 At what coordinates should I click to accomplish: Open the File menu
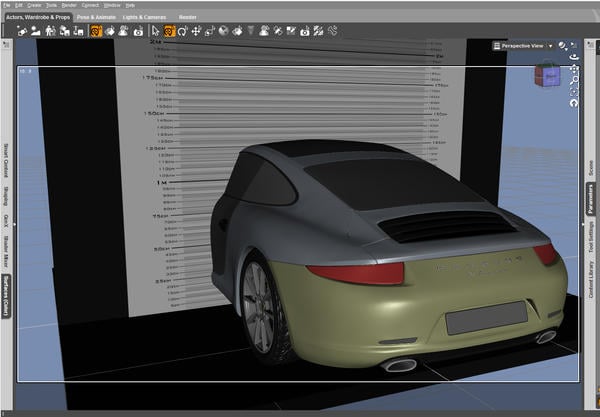[6, 5]
